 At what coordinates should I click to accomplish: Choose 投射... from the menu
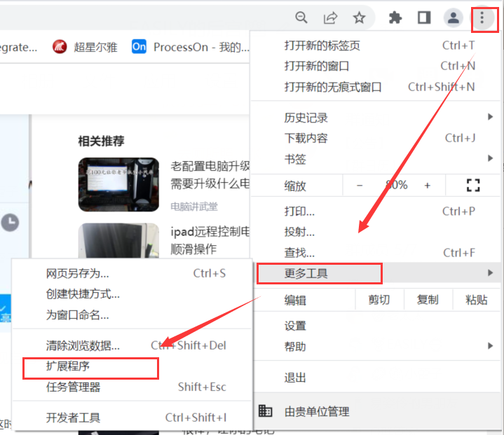pos(376,232)
